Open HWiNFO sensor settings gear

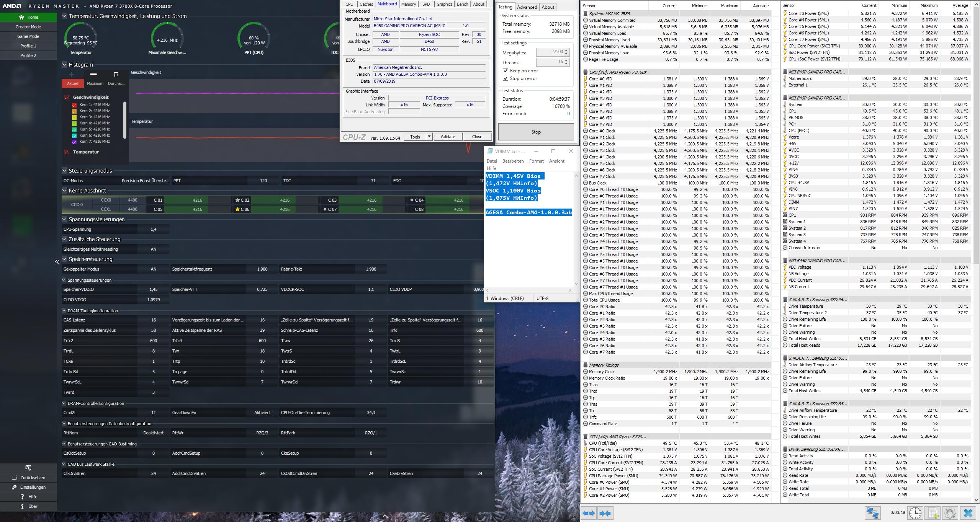950,513
